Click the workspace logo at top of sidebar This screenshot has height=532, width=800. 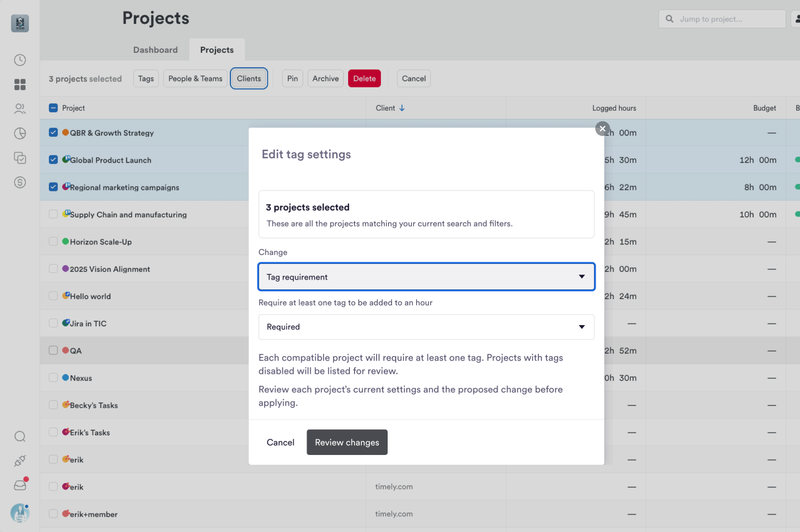20,23
